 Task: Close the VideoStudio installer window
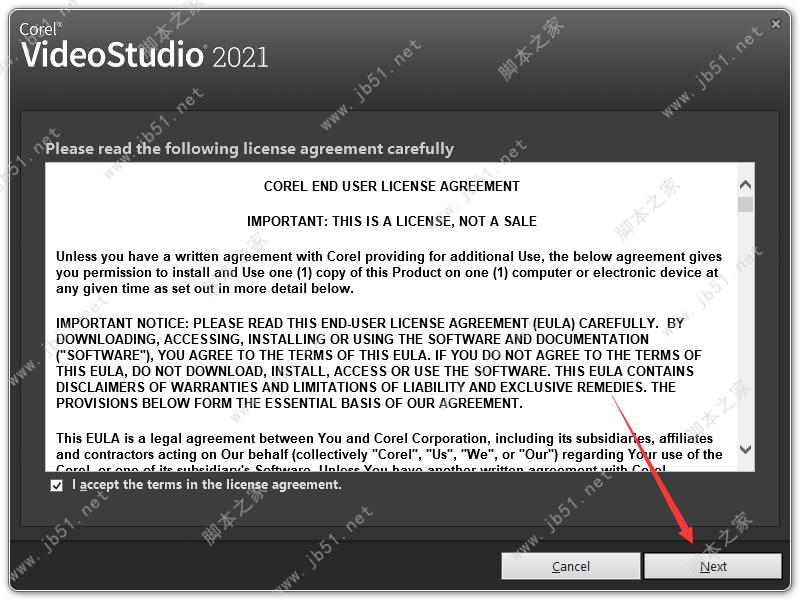[x=776, y=23]
